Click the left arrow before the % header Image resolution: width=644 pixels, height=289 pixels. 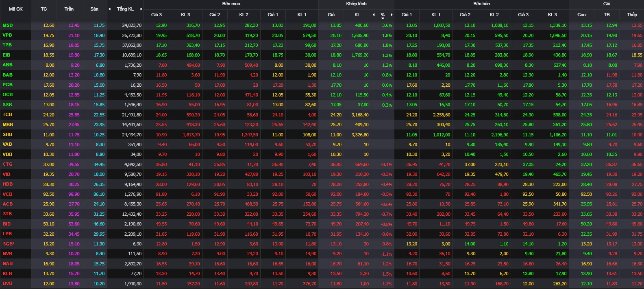(x=374, y=15)
